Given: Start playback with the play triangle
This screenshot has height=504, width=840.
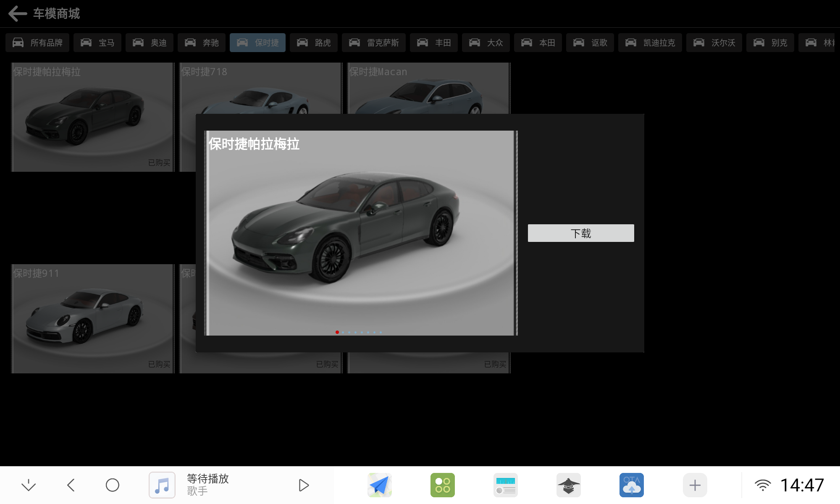Looking at the screenshot, I should pos(304,485).
